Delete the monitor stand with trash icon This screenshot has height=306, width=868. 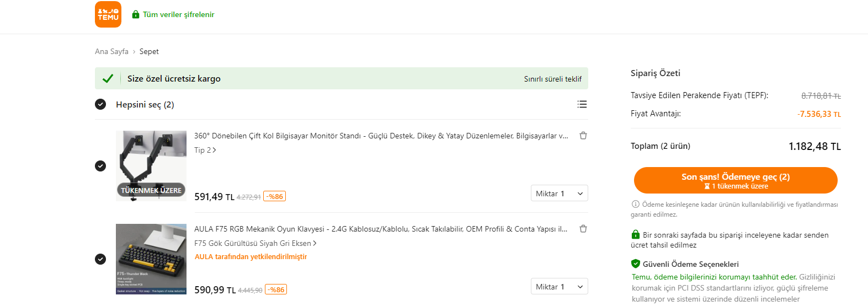tap(583, 136)
